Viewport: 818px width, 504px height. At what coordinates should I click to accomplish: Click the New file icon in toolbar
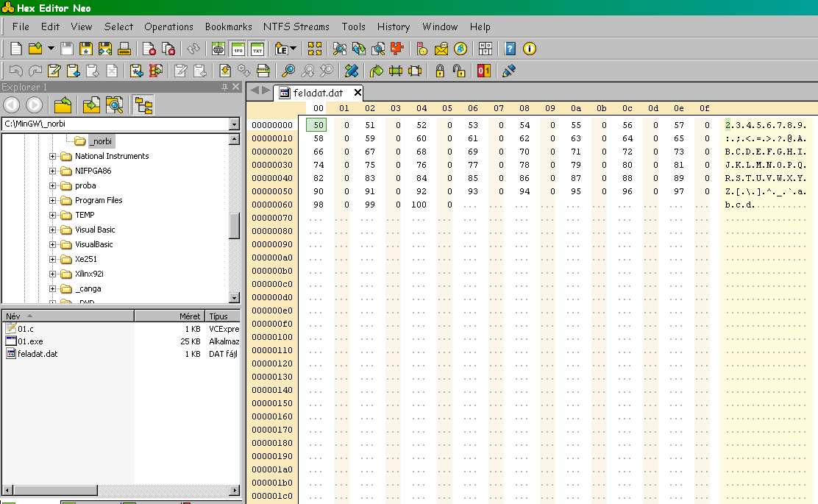(16, 49)
